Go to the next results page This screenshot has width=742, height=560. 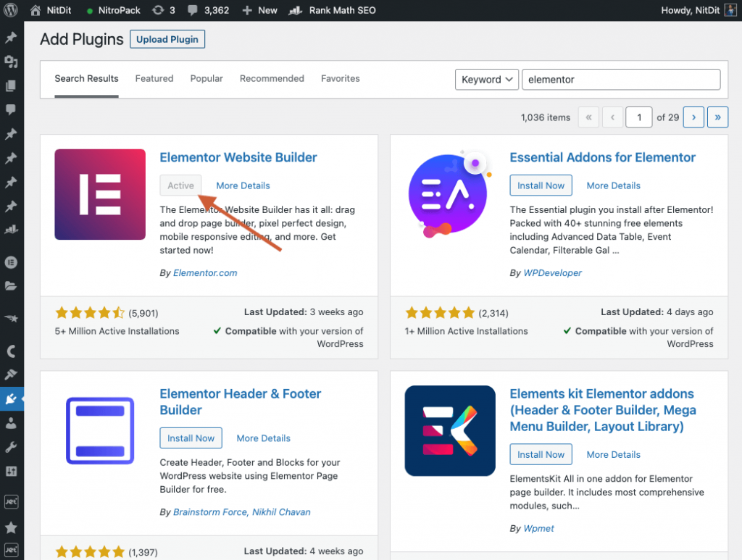(693, 117)
